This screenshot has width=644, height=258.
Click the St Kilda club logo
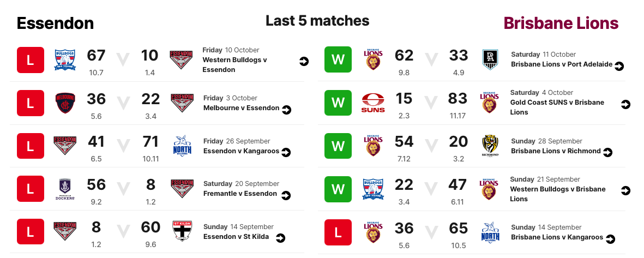pos(182,231)
